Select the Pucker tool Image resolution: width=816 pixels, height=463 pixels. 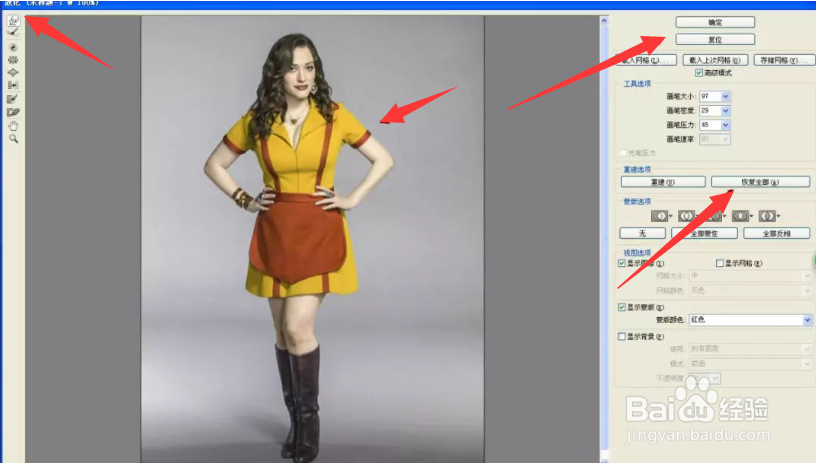pyautogui.click(x=14, y=60)
